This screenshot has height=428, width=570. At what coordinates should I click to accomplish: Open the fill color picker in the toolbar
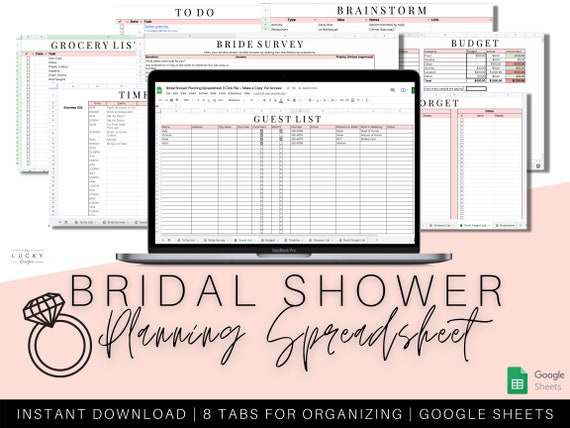(289, 100)
